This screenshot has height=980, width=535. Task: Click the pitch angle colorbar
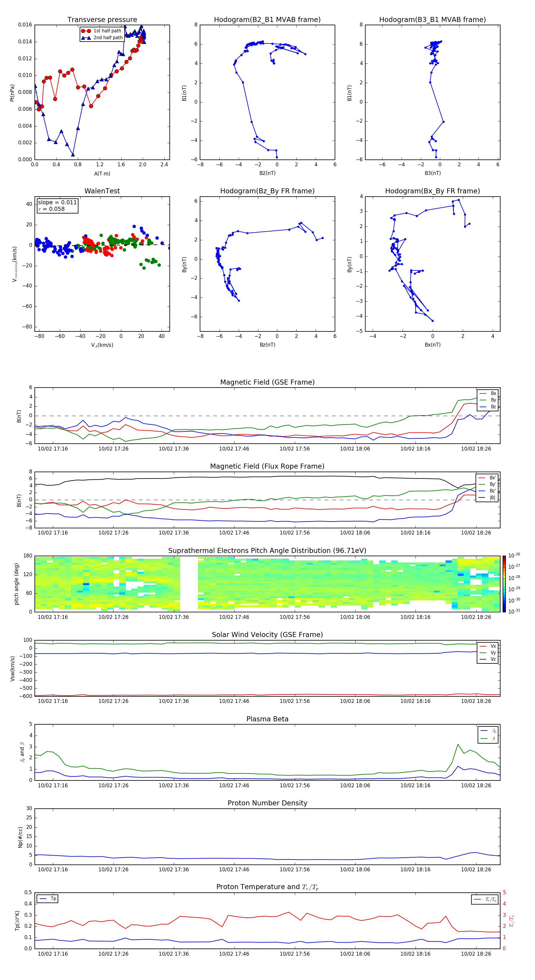pyautogui.click(x=504, y=584)
